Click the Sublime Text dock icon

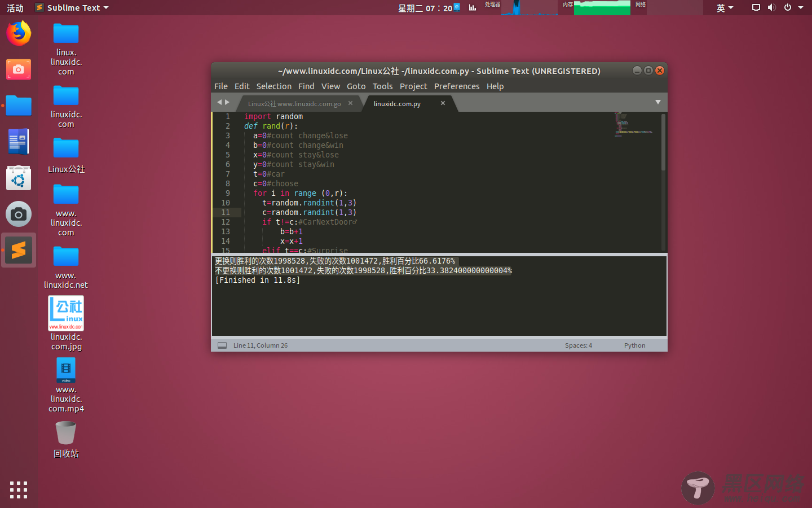(19, 250)
